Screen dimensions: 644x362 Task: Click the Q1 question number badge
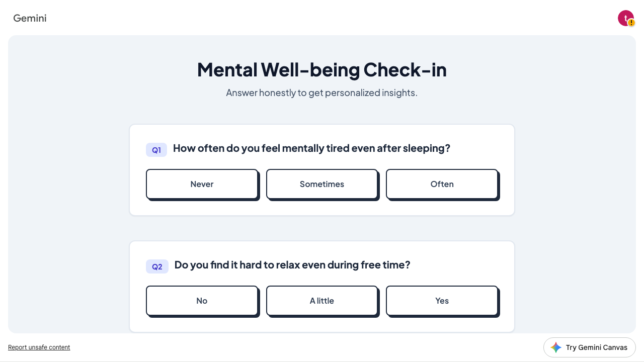(x=156, y=150)
